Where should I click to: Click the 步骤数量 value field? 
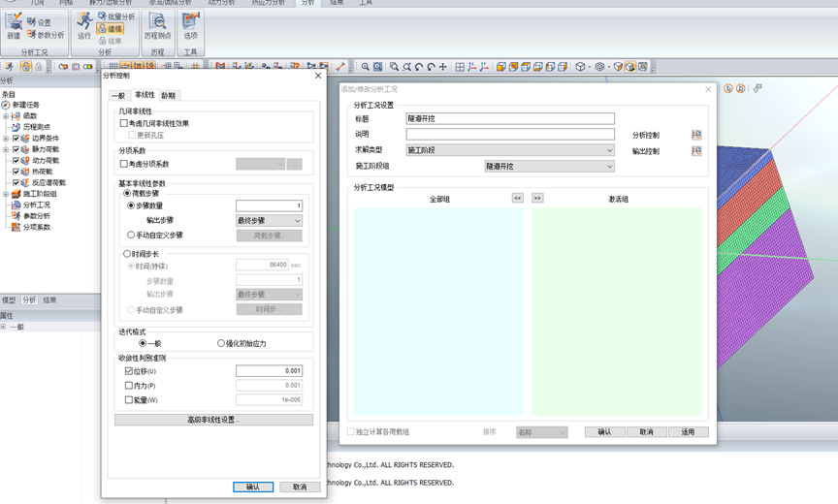[x=270, y=205]
